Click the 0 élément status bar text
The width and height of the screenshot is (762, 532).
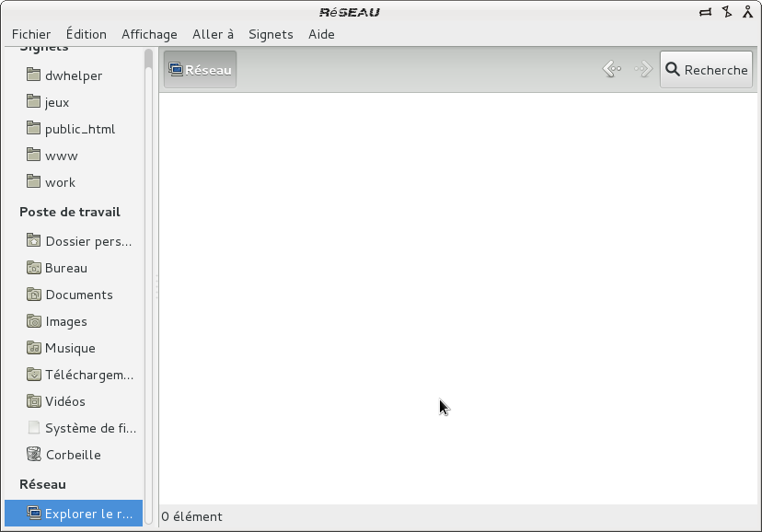(x=192, y=516)
